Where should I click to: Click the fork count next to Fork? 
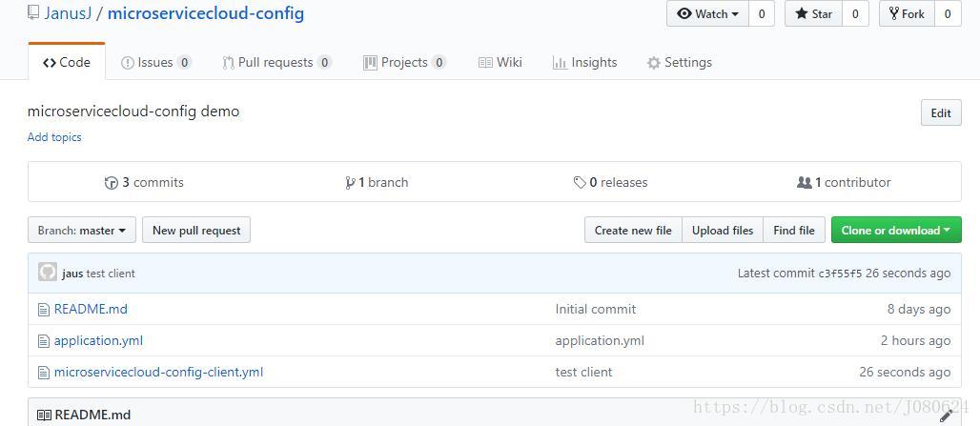coord(948,13)
